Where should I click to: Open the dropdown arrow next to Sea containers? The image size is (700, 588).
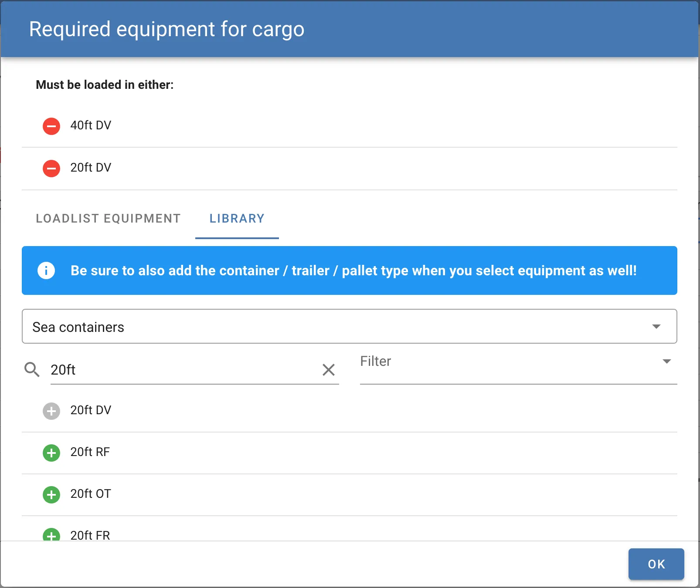pos(656,327)
